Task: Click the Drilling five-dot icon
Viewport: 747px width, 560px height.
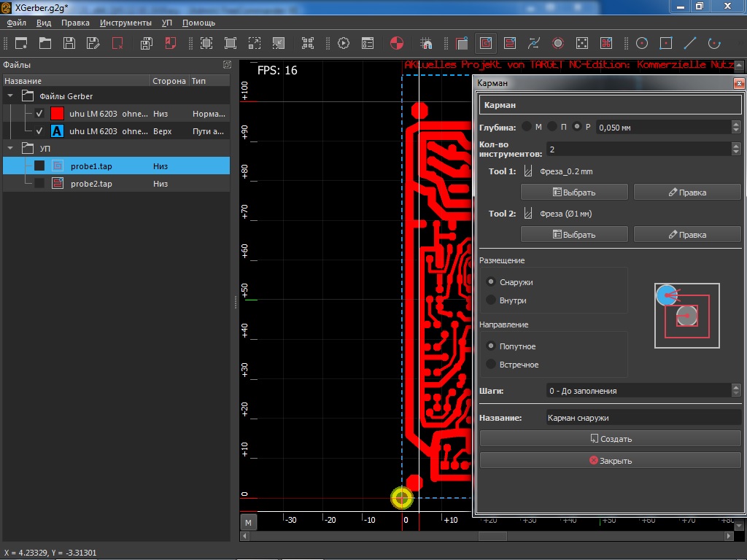Action: [581, 43]
